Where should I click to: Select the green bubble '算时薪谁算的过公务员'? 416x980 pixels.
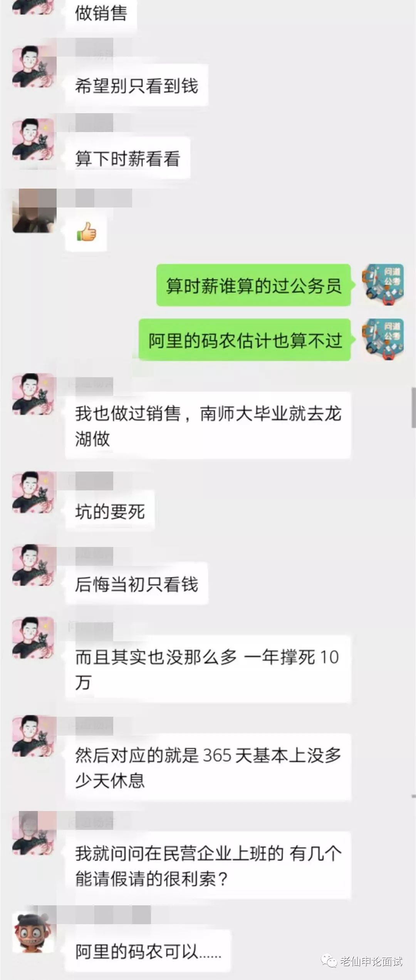253,285
